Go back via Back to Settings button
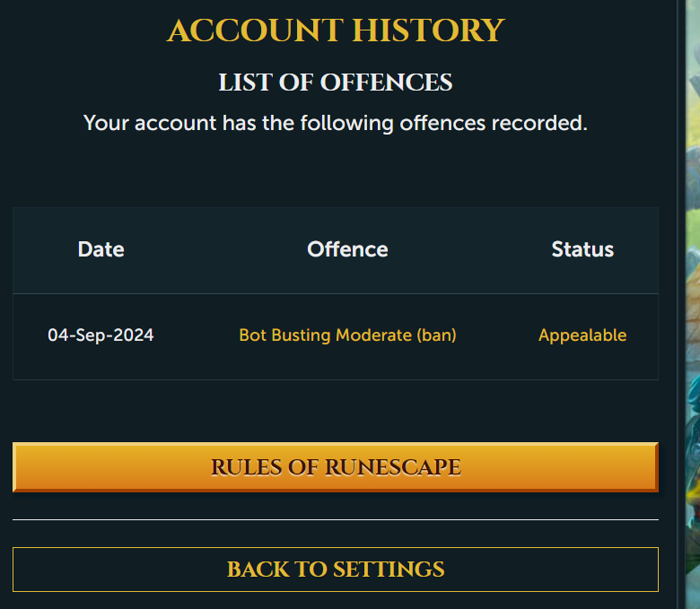 pos(336,570)
